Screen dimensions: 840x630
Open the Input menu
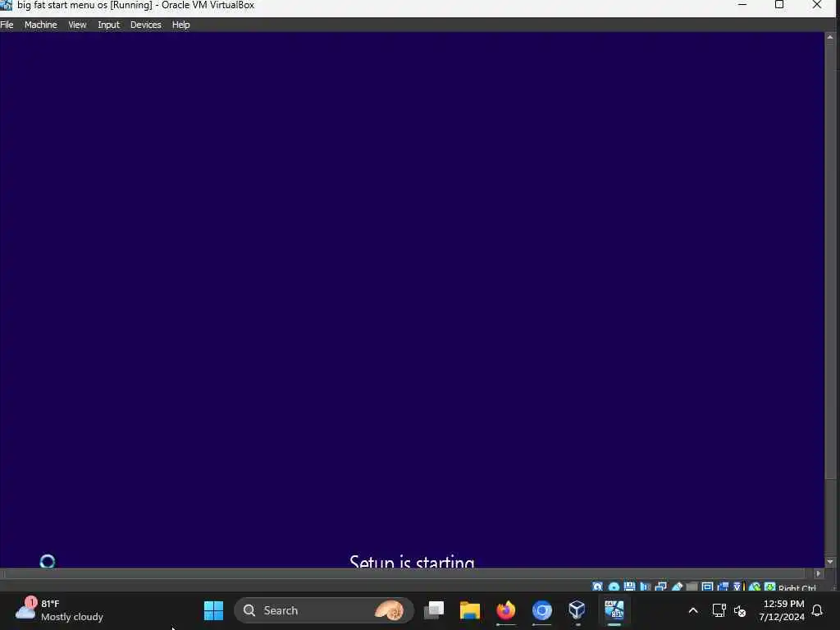109,25
